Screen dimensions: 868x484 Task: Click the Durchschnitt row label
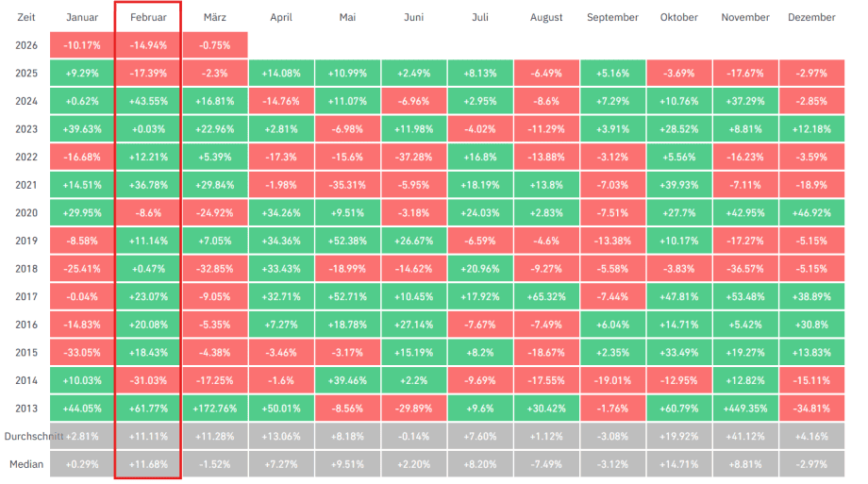click(25, 437)
